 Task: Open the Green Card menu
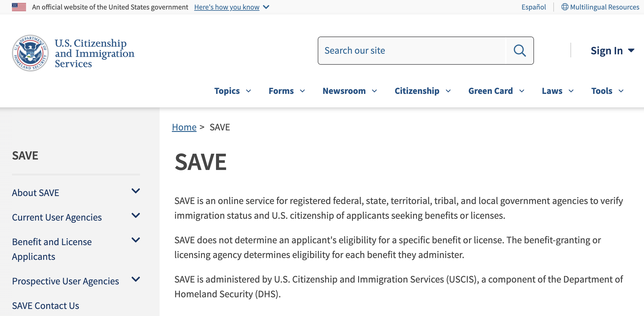click(496, 91)
